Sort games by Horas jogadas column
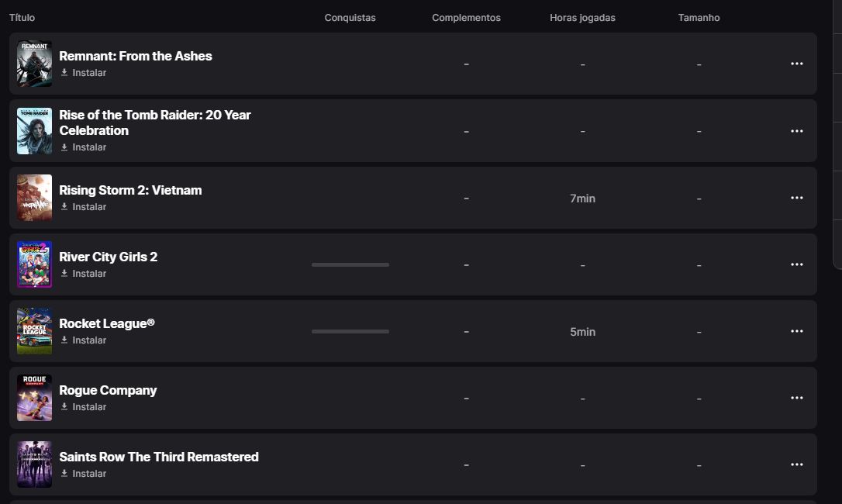The image size is (842, 504). pos(582,18)
